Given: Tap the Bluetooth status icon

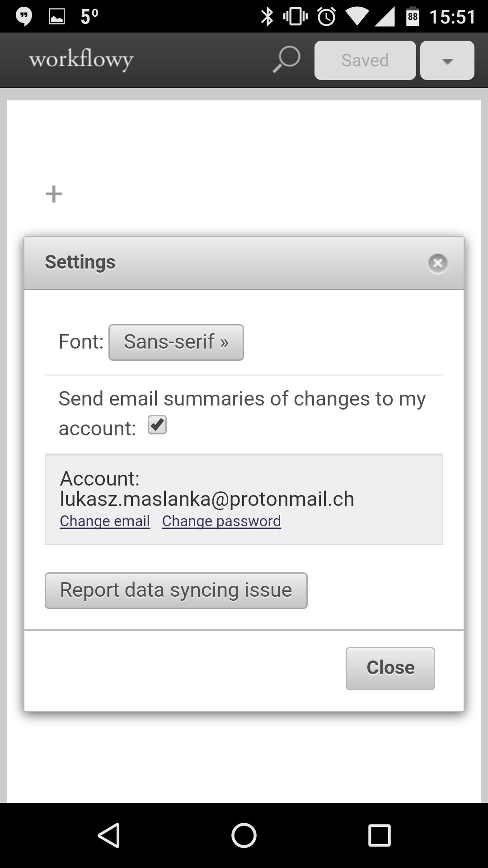Looking at the screenshot, I should tap(267, 17).
